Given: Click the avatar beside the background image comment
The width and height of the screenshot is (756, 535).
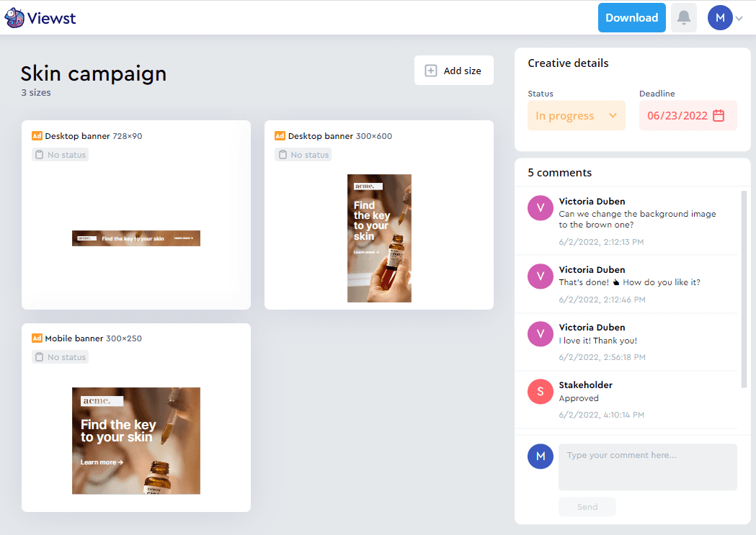Looking at the screenshot, I should [x=541, y=208].
